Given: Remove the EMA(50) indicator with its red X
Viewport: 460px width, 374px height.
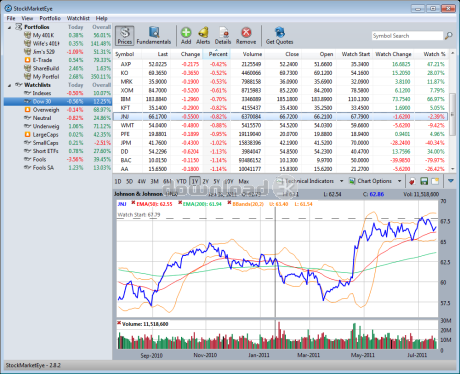Looking at the screenshot, I should pos(133,203).
